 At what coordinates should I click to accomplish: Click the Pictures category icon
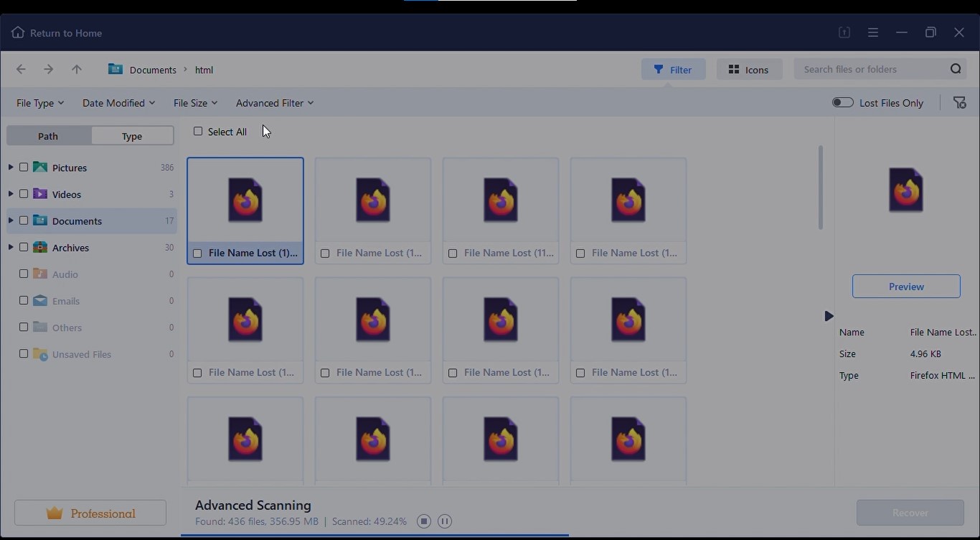40,167
